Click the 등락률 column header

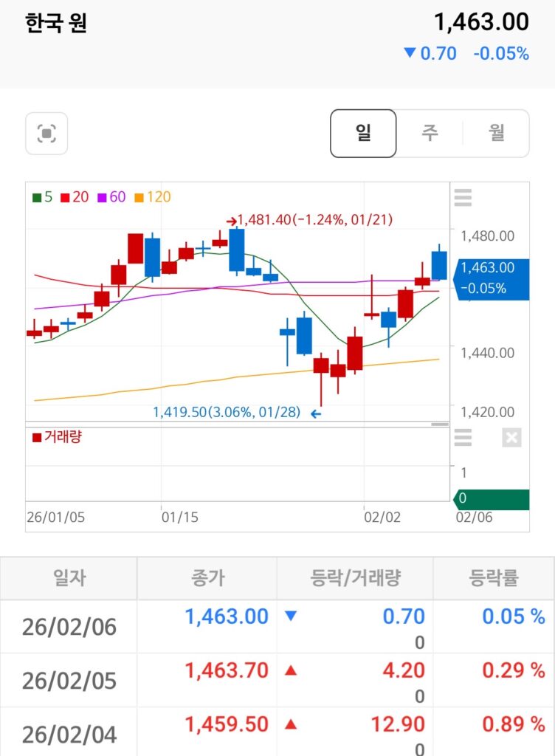point(493,578)
